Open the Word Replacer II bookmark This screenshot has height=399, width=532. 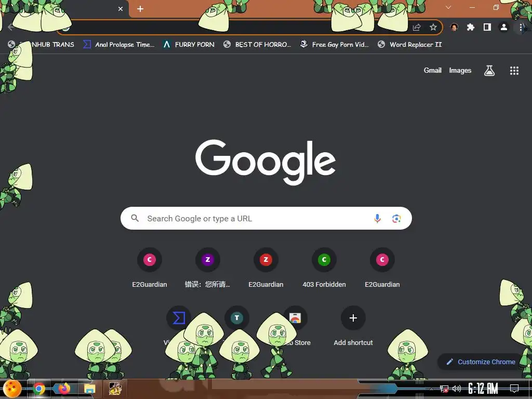tap(410, 45)
